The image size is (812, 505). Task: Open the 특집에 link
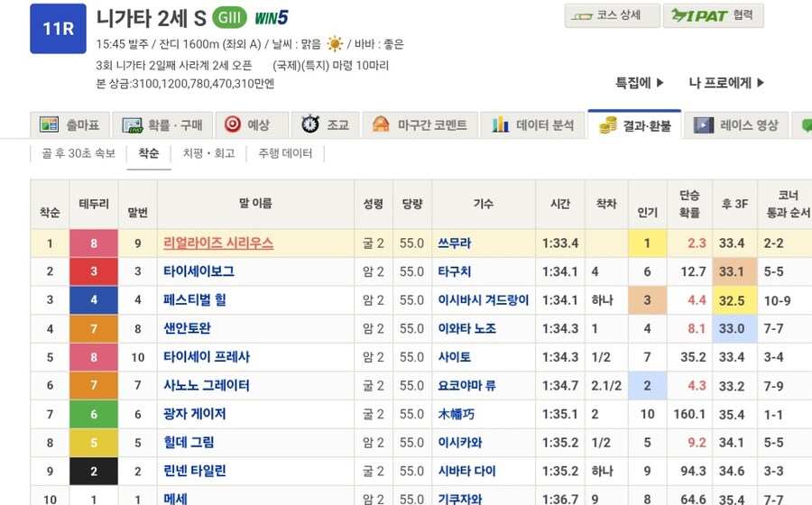click(639, 83)
